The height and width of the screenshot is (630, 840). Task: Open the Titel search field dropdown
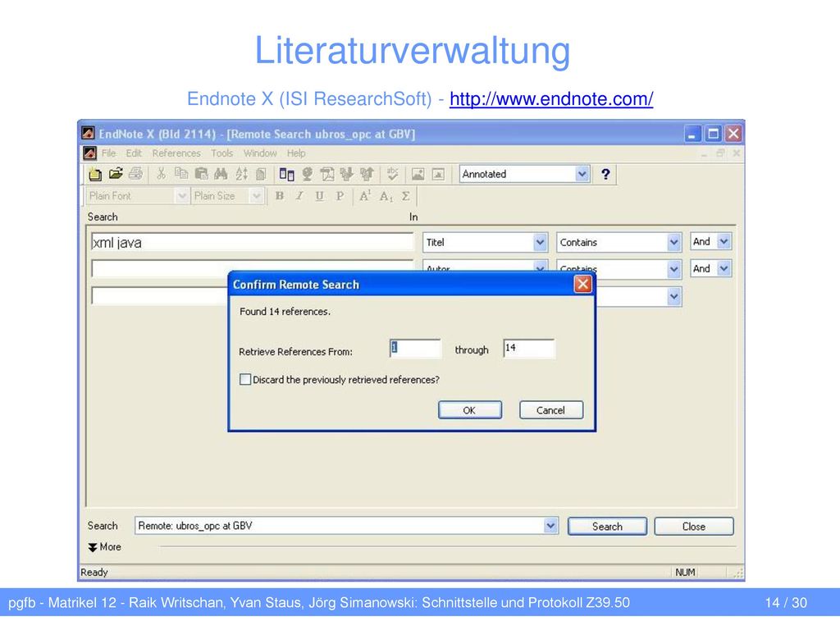[x=540, y=242]
